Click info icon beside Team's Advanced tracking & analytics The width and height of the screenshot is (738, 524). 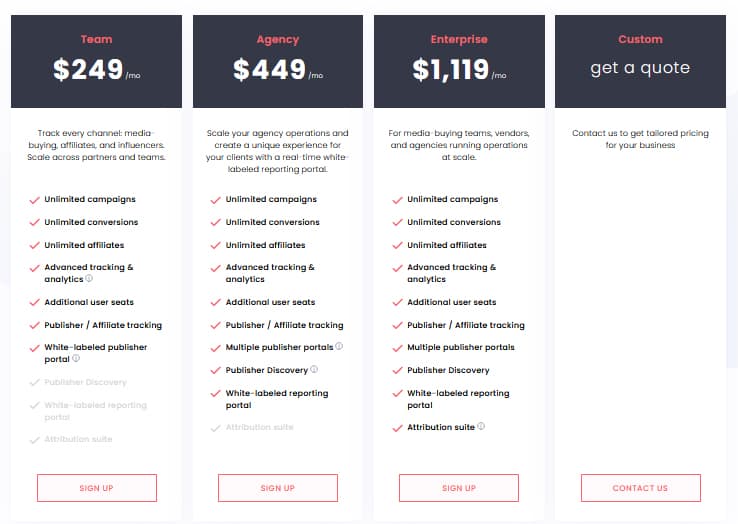(x=89, y=278)
